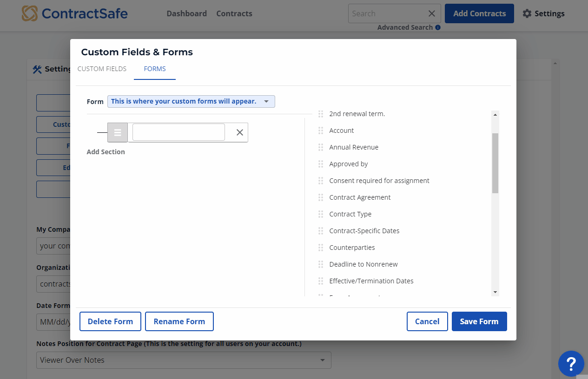This screenshot has height=379, width=588.
Task: Switch to the CUSTOM FIELDS tab
Action: coord(102,69)
